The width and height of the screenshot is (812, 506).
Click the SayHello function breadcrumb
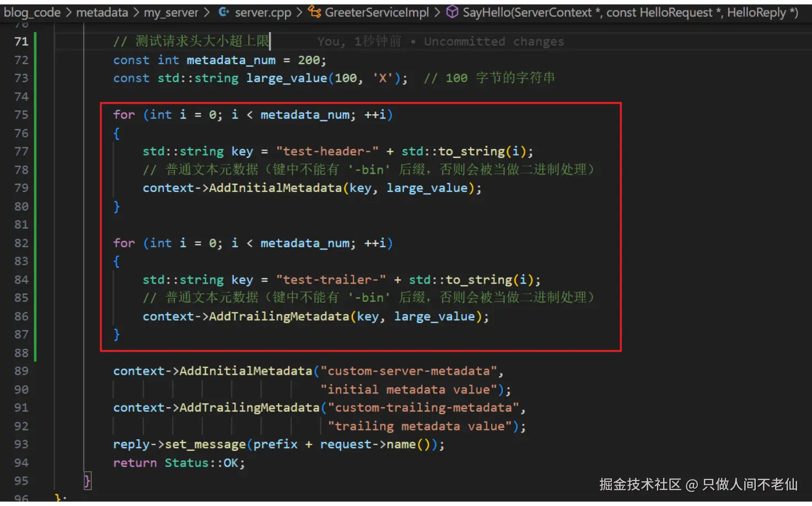[x=630, y=12]
